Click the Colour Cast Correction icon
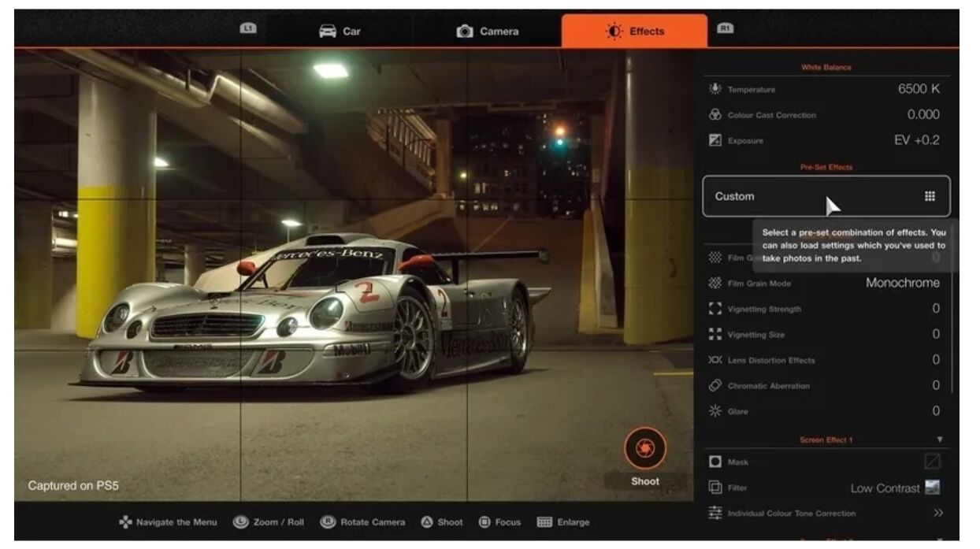 (x=715, y=115)
